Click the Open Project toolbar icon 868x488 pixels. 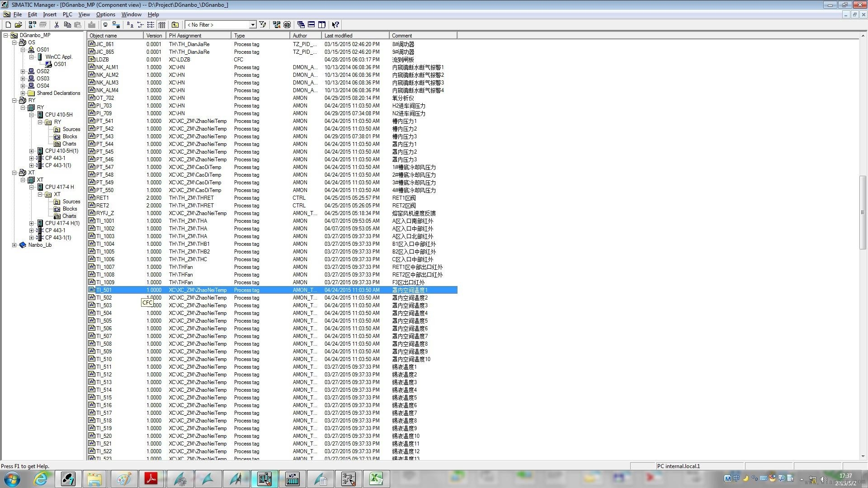click(19, 25)
